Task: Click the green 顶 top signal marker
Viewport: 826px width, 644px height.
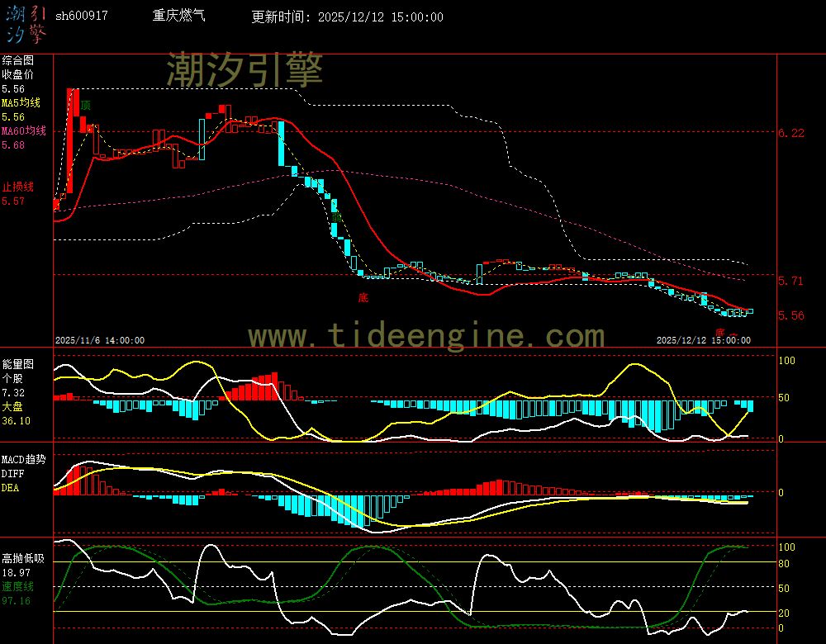Action: click(86, 105)
